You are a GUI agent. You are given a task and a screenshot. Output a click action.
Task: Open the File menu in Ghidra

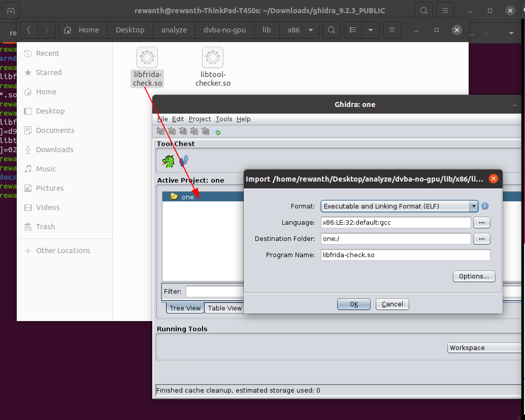point(162,119)
